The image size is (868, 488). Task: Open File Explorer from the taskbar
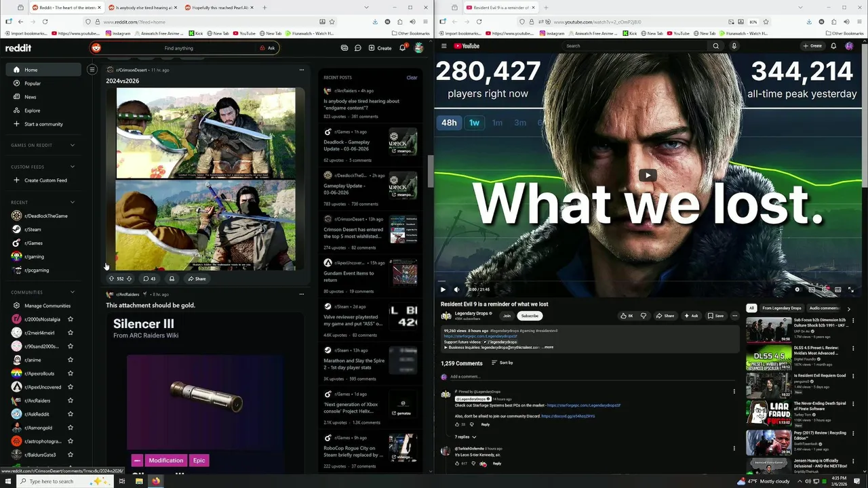point(139,481)
